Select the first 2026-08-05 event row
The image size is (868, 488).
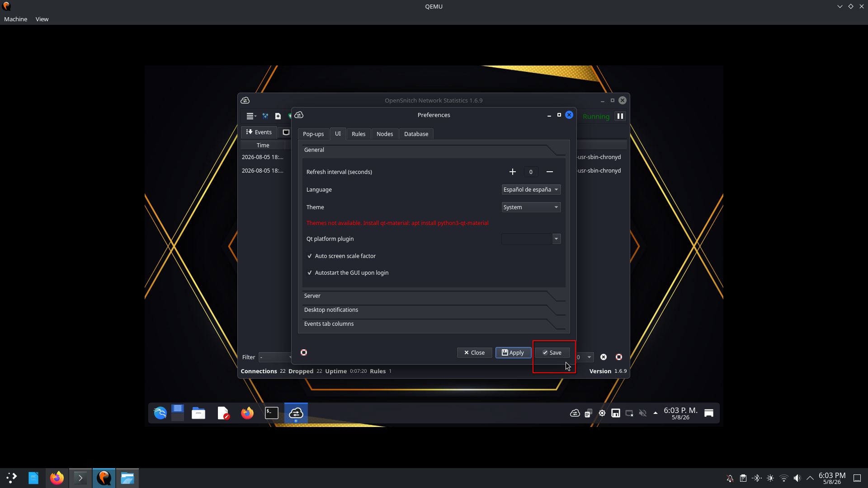(x=263, y=157)
